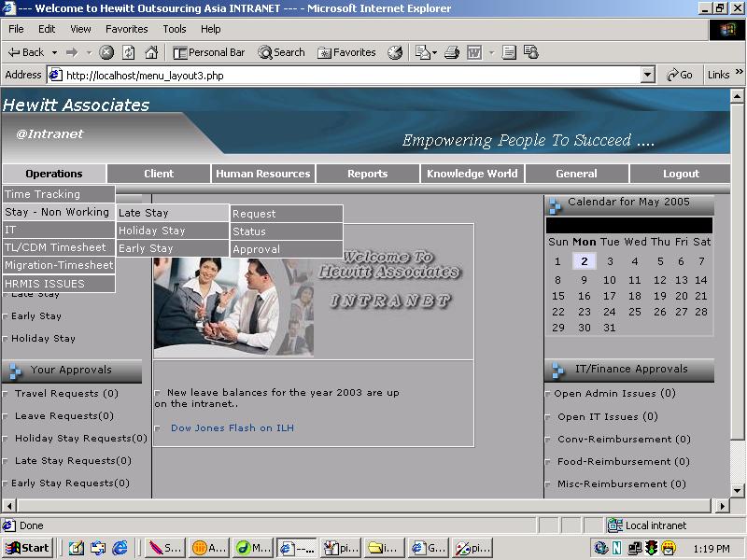The width and height of the screenshot is (747, 560).
Task: Click the Print icon in toolbar
Action: [452, 52]
